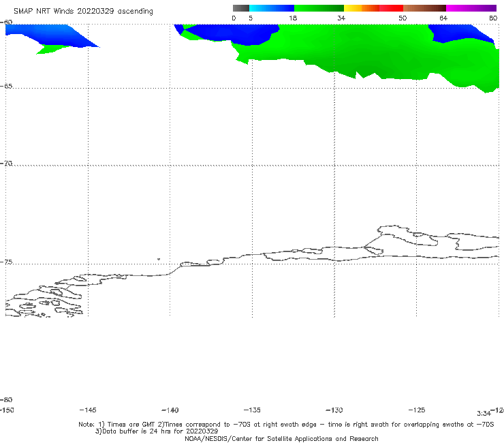Click the color bar label '5'
Viewport: 504px width, 443px height.
pyautogui.click(x=251, y=18)
